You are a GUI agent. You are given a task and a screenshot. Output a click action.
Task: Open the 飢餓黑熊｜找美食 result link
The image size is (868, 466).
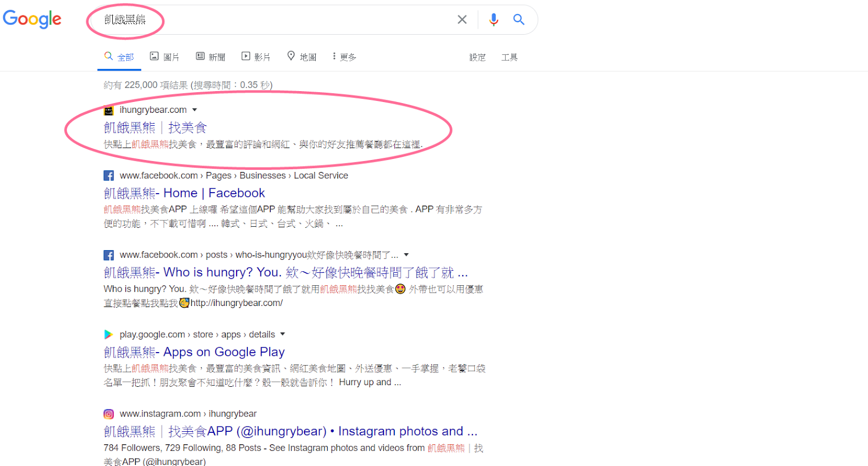pos(155,128)
